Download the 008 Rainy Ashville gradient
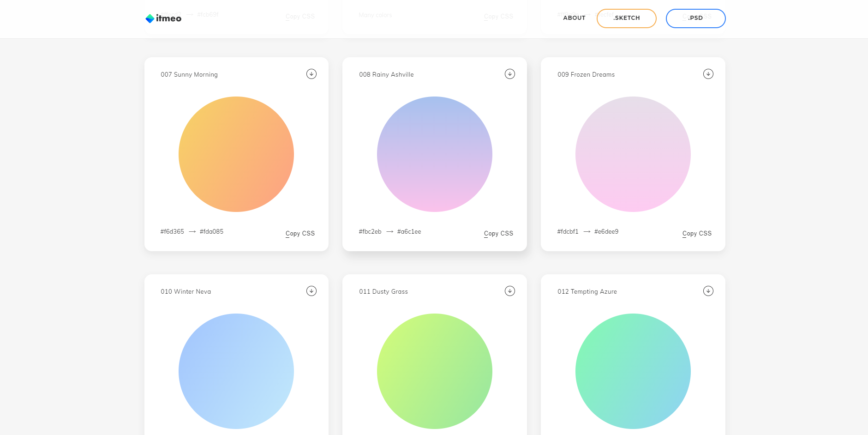 click(x=510, y=74)
